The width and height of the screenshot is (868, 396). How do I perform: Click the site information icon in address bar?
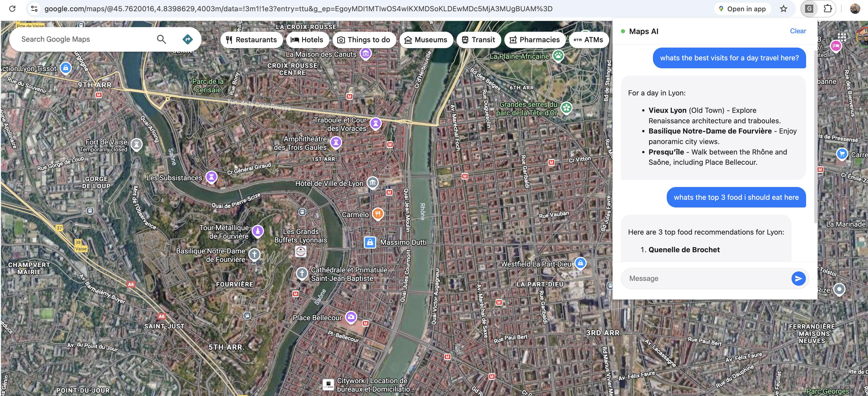34,9
